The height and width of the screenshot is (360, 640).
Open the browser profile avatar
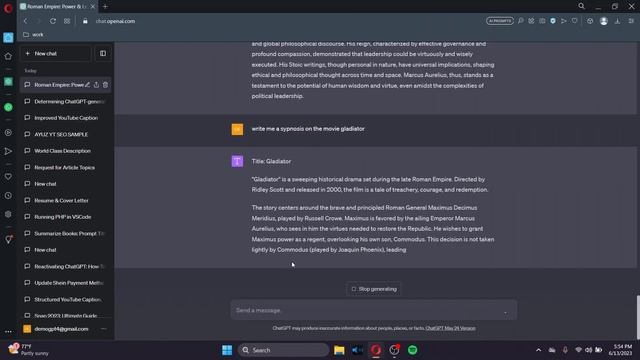pos(604,21)
